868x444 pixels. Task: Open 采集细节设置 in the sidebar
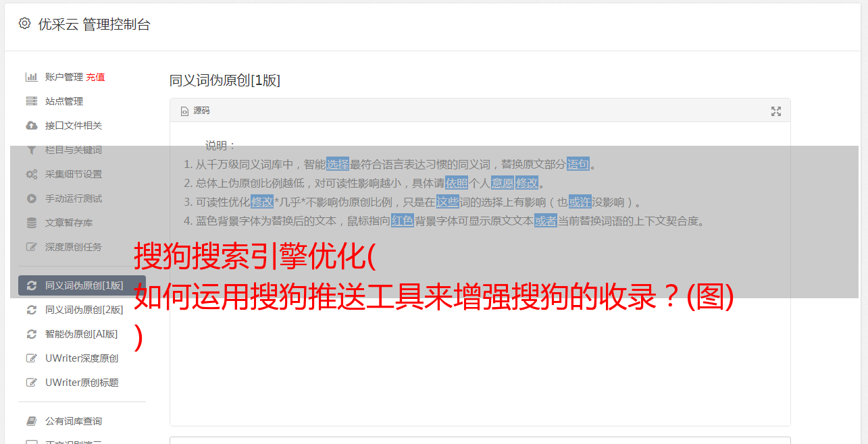point(74,174)
